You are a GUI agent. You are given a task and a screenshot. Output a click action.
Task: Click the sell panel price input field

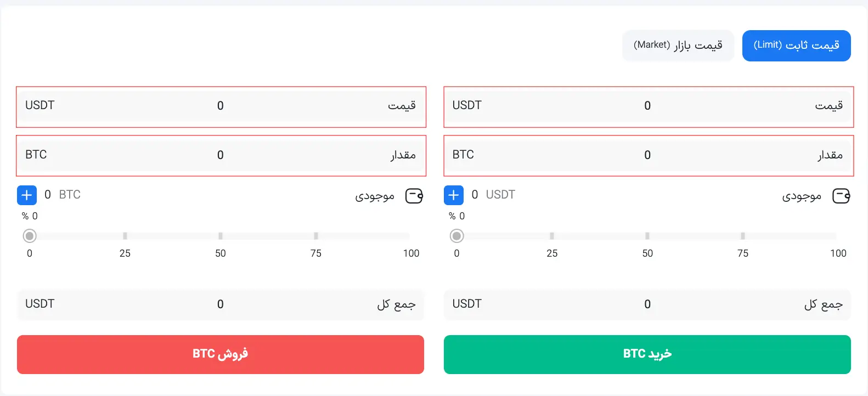[x=221, y=106]
